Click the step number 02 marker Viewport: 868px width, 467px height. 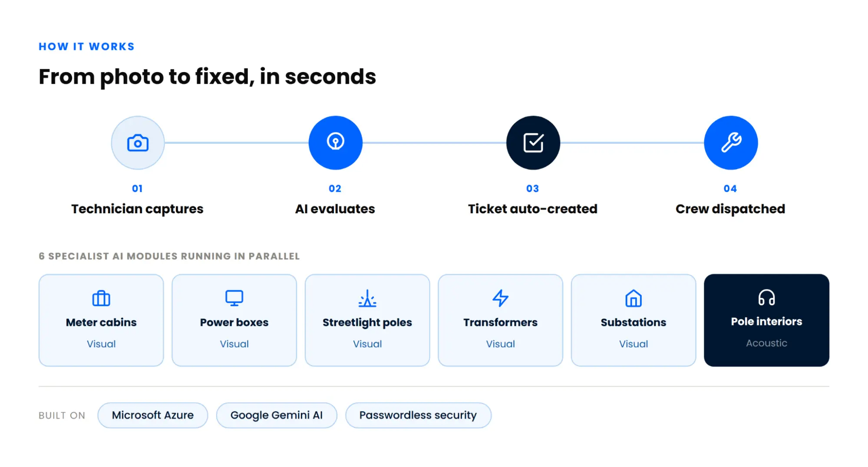tap(335, 189)
